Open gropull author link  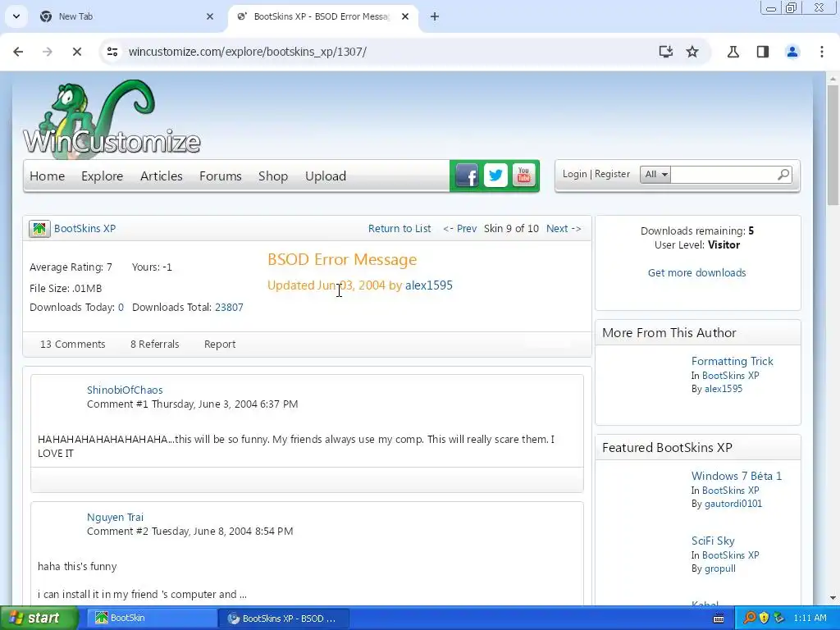click(719, 569)
